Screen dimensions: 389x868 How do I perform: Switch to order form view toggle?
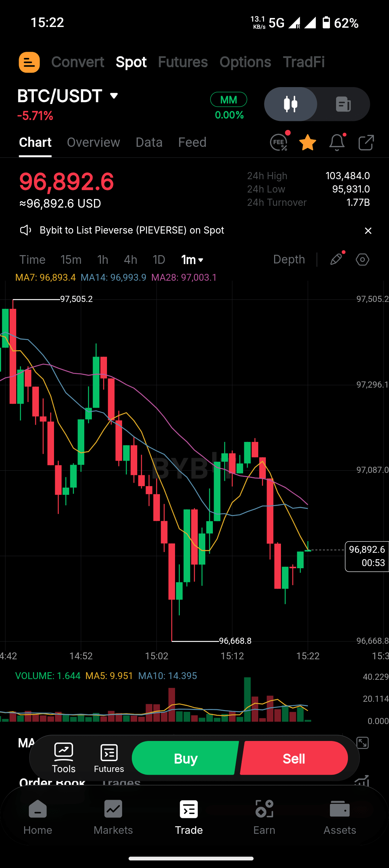[x=343, y=104]
